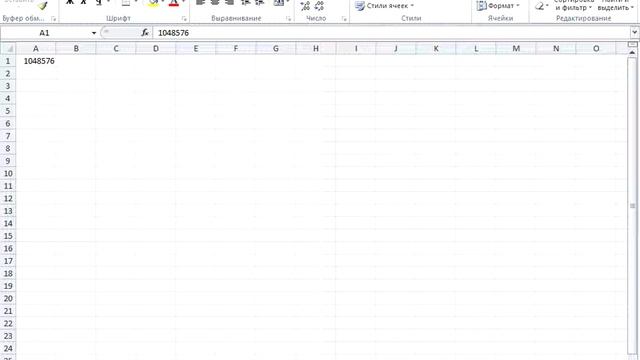Select column M header
Viewport: 640px width, 360px height.
(x=516, y=49)
